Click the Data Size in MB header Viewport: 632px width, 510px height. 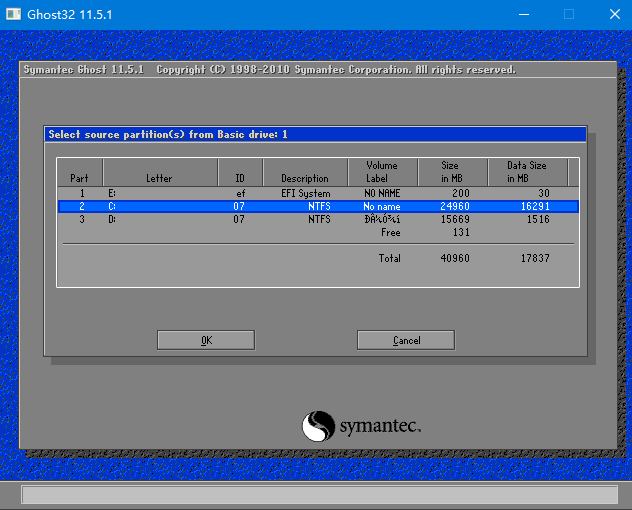pyautogui.click(x=527, y=172)
